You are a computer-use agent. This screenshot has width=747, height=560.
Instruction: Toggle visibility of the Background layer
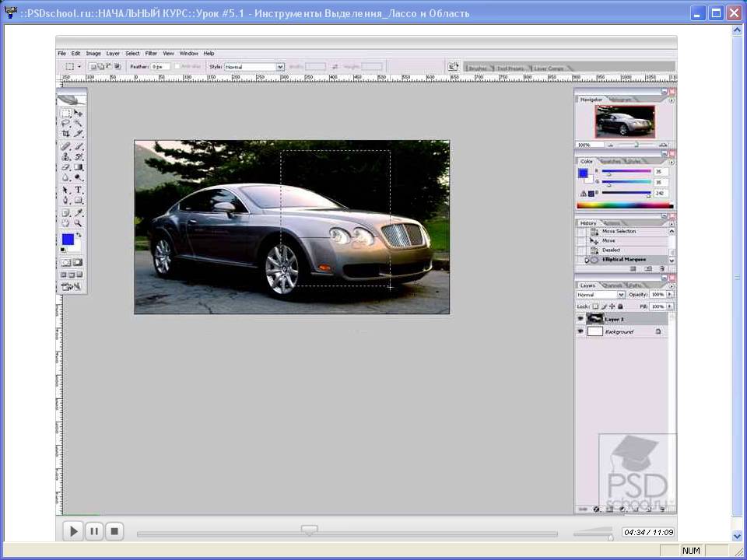pos(580,331)
